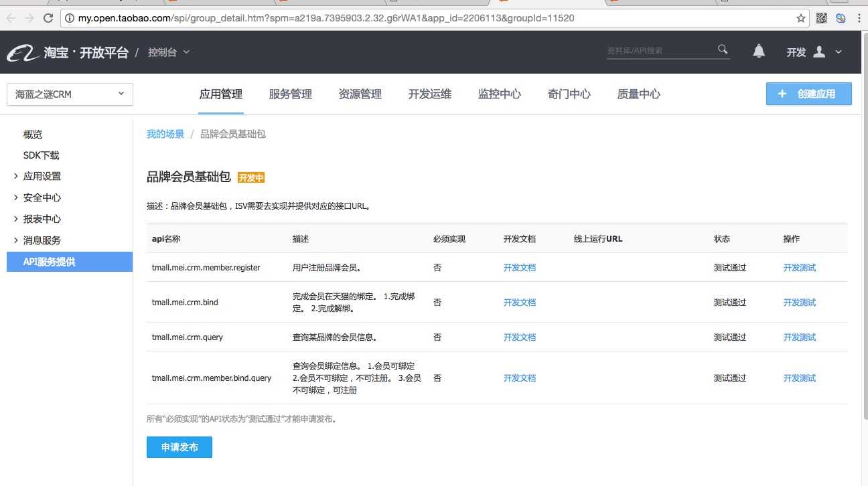This screenshot has width=868, height=486.
Task: Click the site info icon in the address bar
Action: (70, 19)
